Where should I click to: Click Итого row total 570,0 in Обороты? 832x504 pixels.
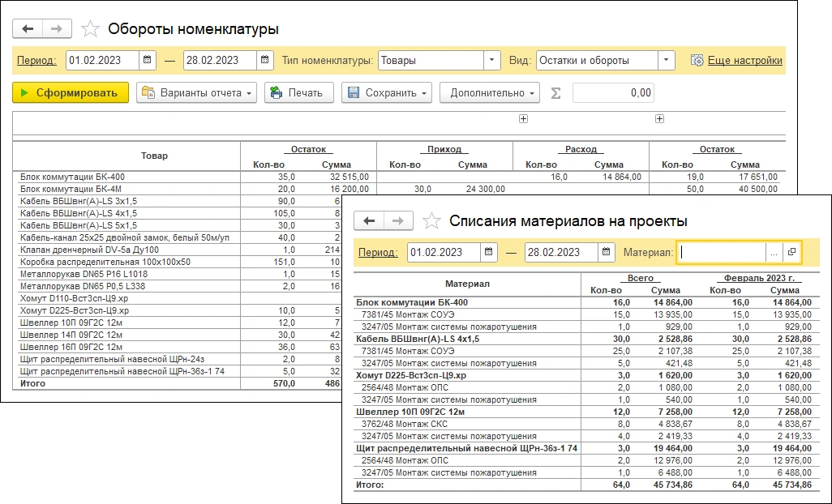[x=284, y=384]
